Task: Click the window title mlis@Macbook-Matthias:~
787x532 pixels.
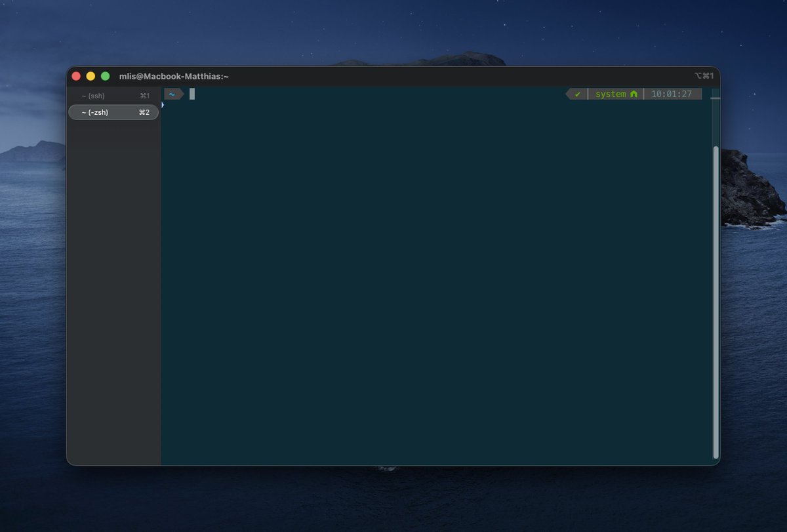Action: click(x=174, y=77)
